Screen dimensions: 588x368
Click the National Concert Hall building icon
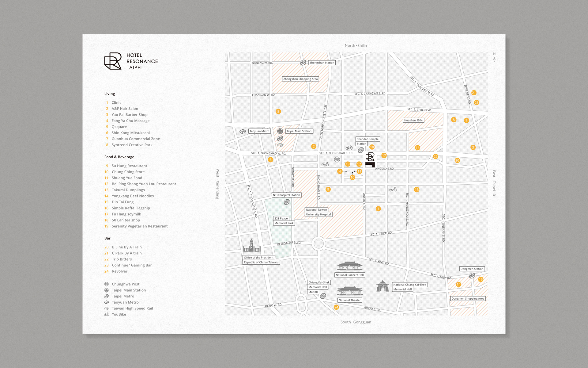point(349,266)
